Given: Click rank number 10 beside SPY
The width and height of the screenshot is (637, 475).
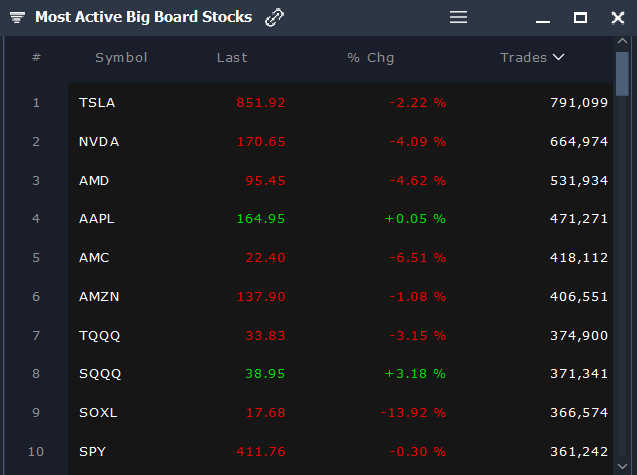Looking at the screenshot, I should [x=36, y=452].
